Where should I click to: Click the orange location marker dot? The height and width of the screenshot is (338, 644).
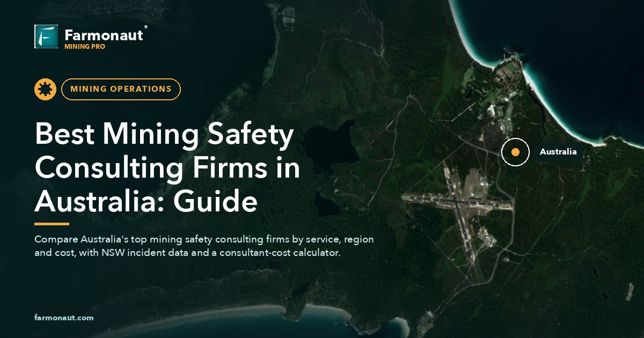click(x=515, y=152)
